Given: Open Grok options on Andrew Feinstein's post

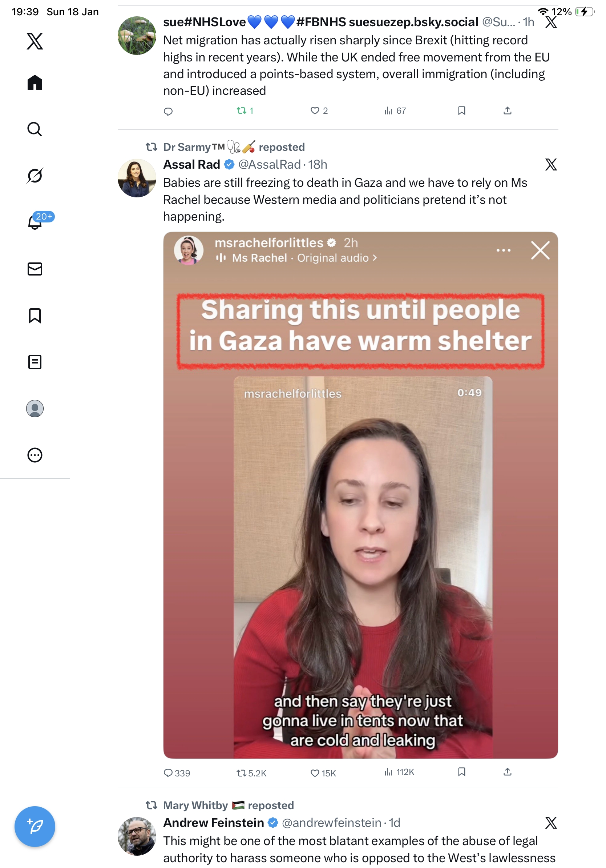Looking at the screenshot, I should point(551,822).
